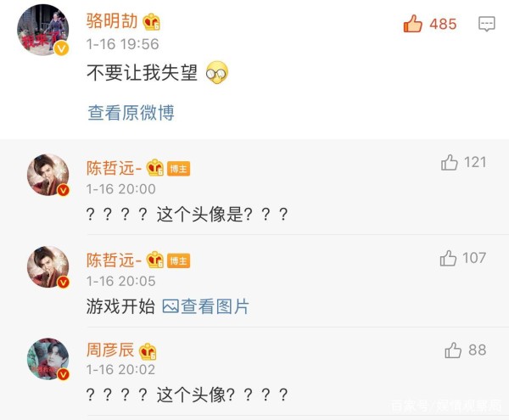Like 陈哲远's comment with 121 likes

point(450,162)
